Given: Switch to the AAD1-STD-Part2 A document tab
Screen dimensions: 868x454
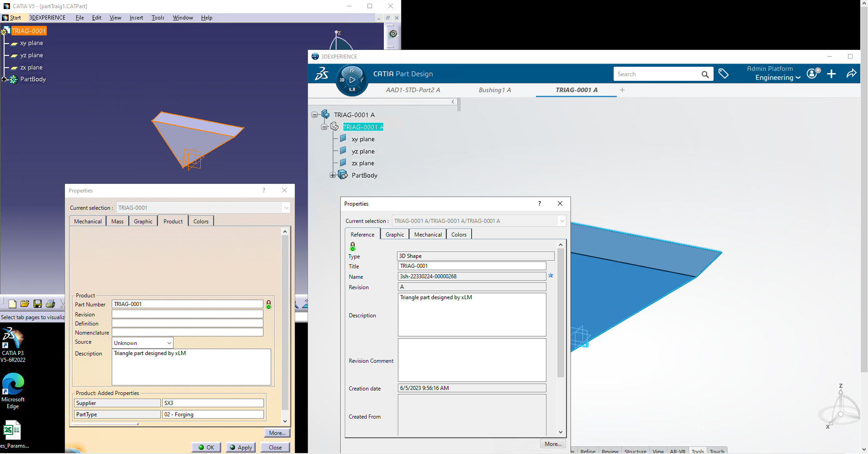Looking at the screenshot, I should (413, 90).
